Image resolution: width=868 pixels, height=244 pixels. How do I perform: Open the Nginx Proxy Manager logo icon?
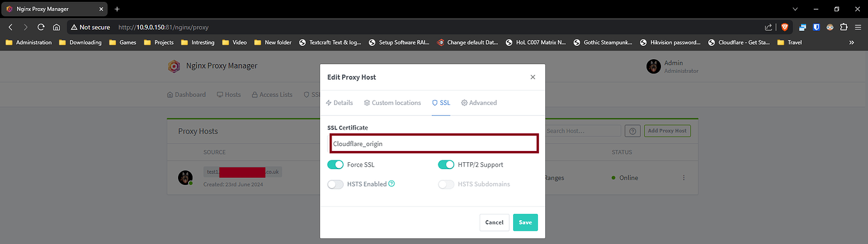(174, 66)
